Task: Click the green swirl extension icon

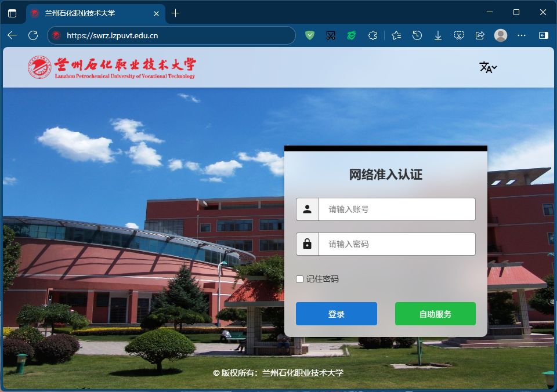Action: pos(352,35)
